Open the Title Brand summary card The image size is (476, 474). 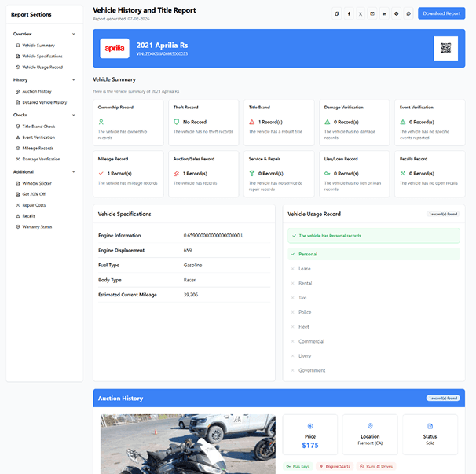click(279, 123)
